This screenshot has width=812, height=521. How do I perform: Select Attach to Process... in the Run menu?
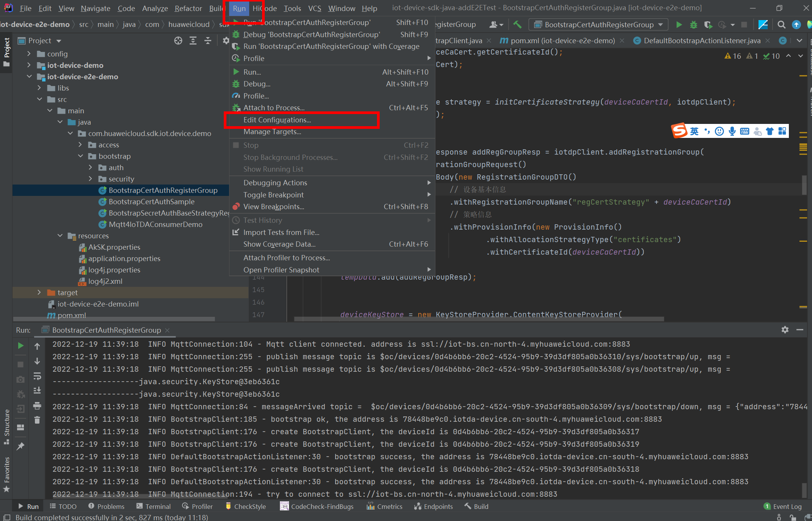pos(332,108)
